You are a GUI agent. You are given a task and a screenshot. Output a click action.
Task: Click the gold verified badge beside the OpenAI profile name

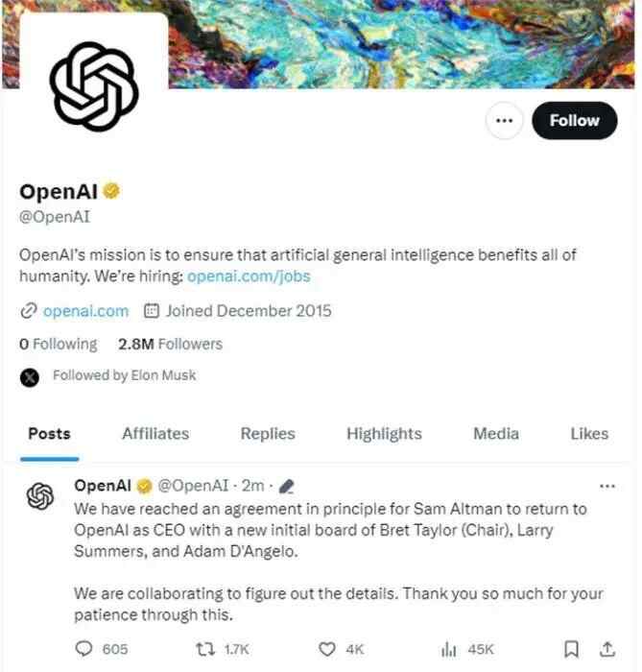pyautogui.click(x=112, y=190)
